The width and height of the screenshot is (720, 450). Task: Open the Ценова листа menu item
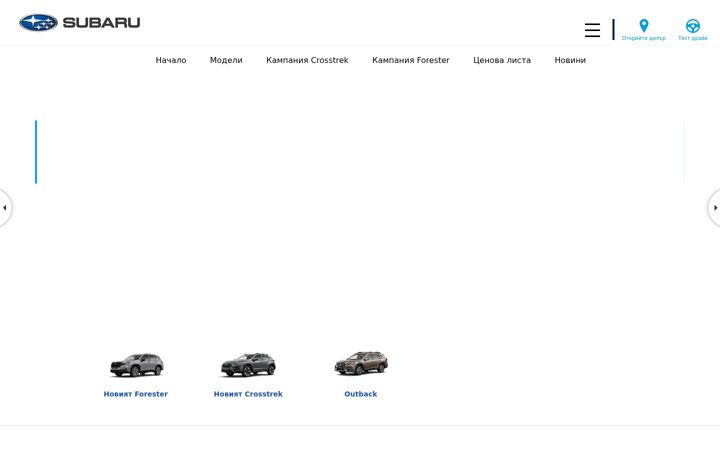(x=502, y=60)
